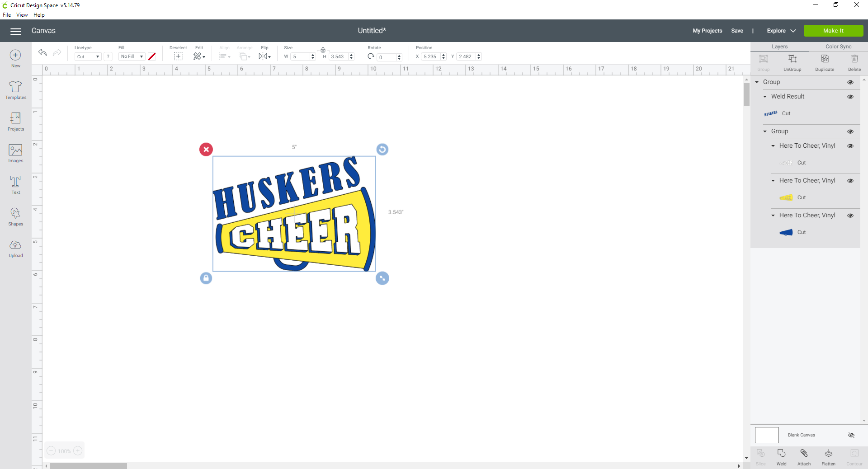This screenshot has height=469, width=868.
Task: Click the Width size input field
Action: 301,56
